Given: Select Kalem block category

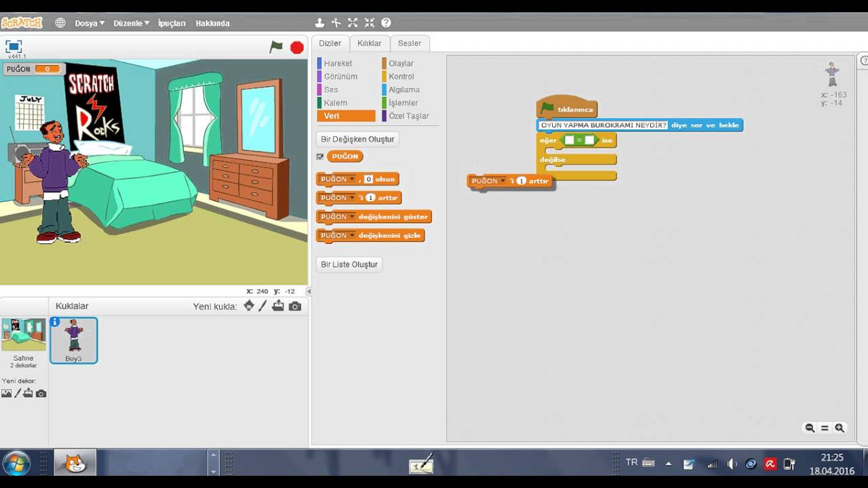Looking at the screenshot, I should (346, 103).
